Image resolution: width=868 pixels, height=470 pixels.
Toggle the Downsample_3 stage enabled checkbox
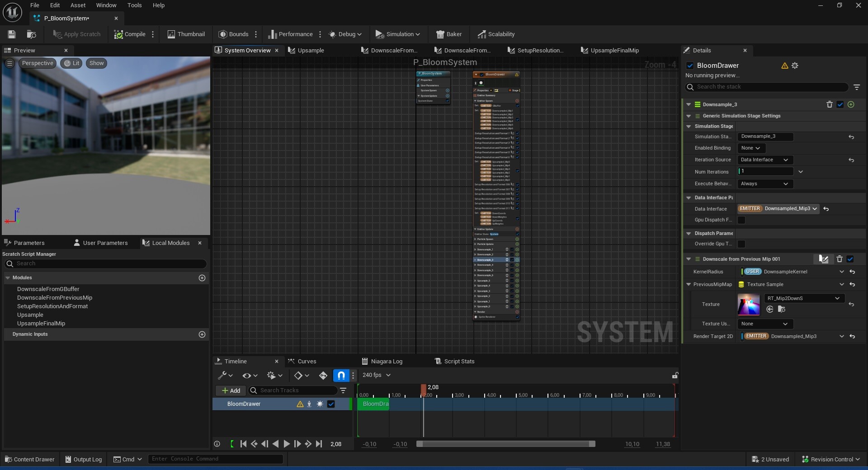pyautogui.click(x=840, y=104)
